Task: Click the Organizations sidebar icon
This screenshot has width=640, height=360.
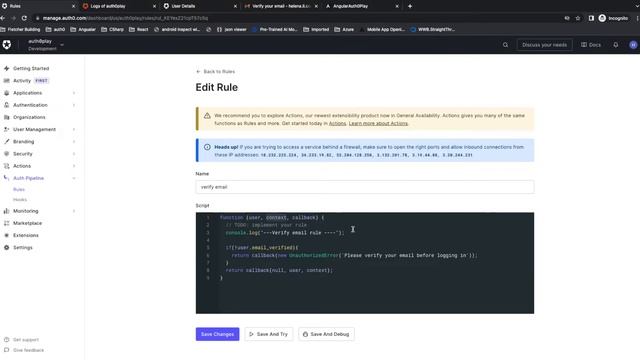Action: pyautogui.click(x=7, y=117)
